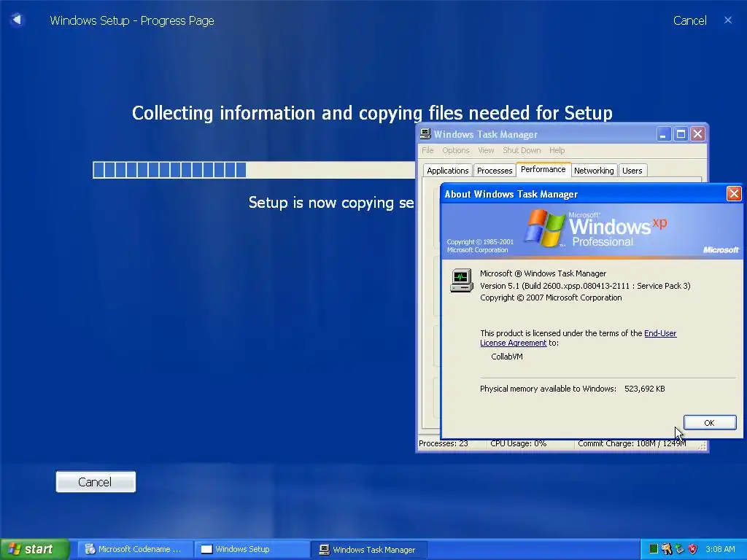Open the Options menu in Task Manager

click(x=455, y=150)
